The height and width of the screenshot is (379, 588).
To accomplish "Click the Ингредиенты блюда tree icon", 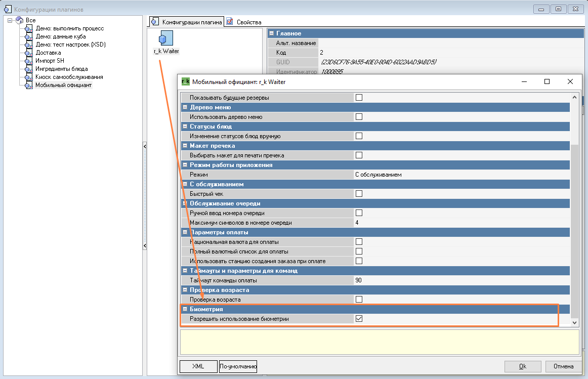I will [x=29, y=69].
